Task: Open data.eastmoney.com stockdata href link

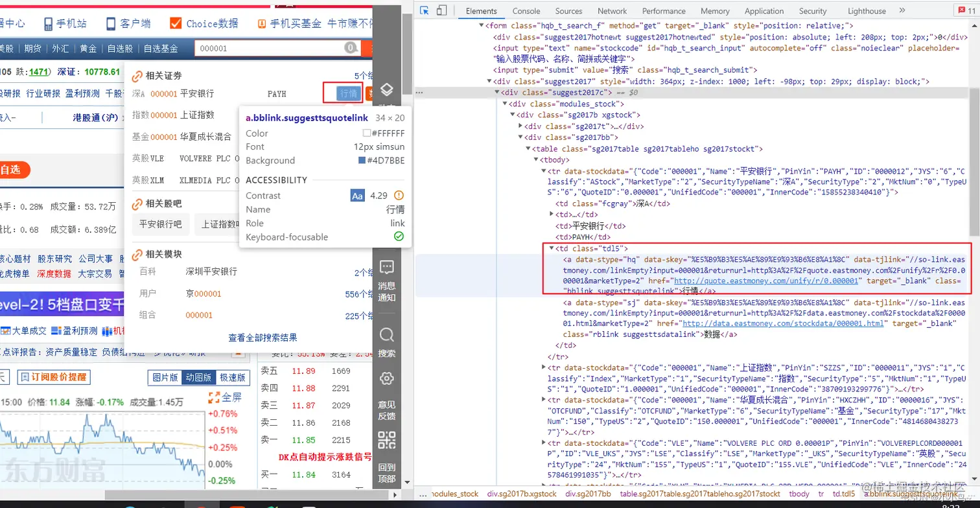Action: [x=783, y=323]
